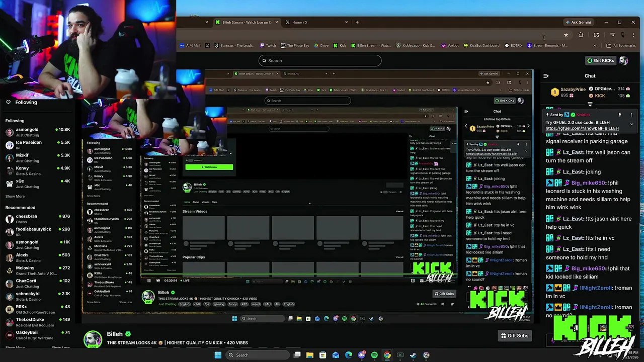
Task: Open the KickBot Dashboard bookmark
Action: pos(481,46)
